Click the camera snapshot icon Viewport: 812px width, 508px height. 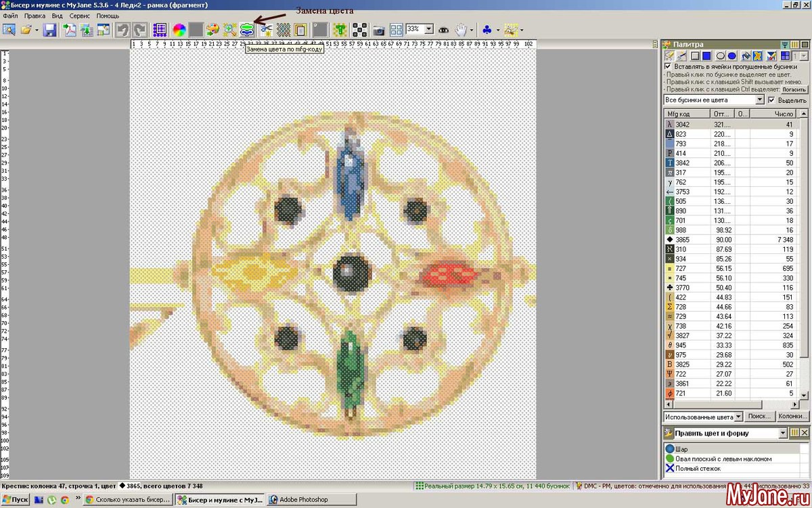(x=379, y=30)
